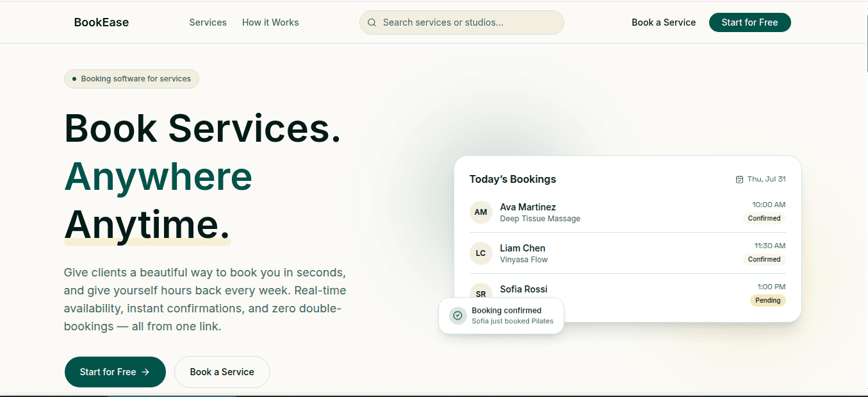Click the header Start for Free button
The width and height of the screenshot is (868, 397).
pos(749,22)
